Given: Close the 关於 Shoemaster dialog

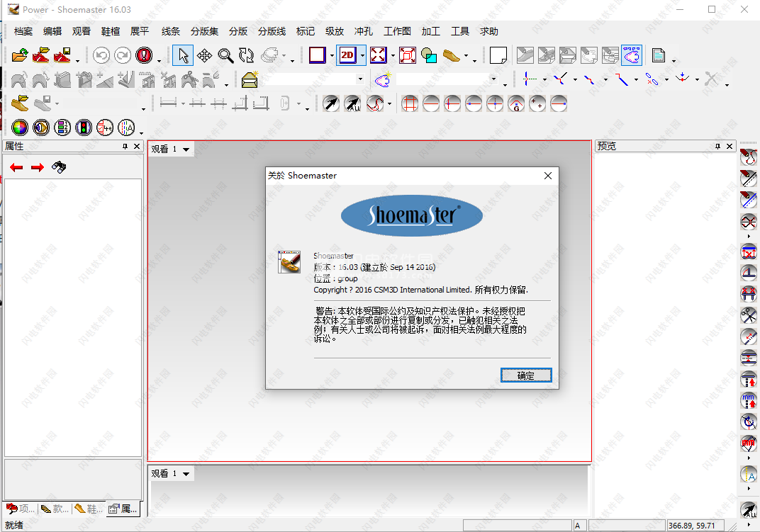Looking at the screenshot, I should [x=548, y=176].
